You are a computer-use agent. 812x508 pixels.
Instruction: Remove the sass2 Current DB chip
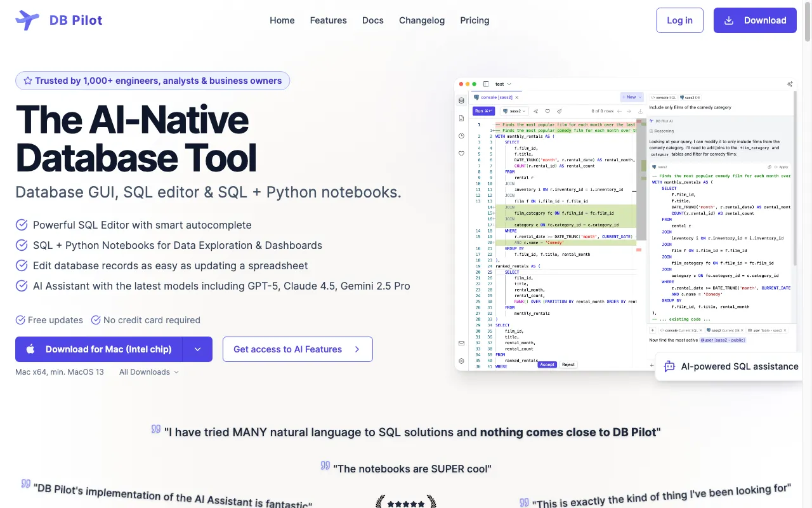point(741,330)
